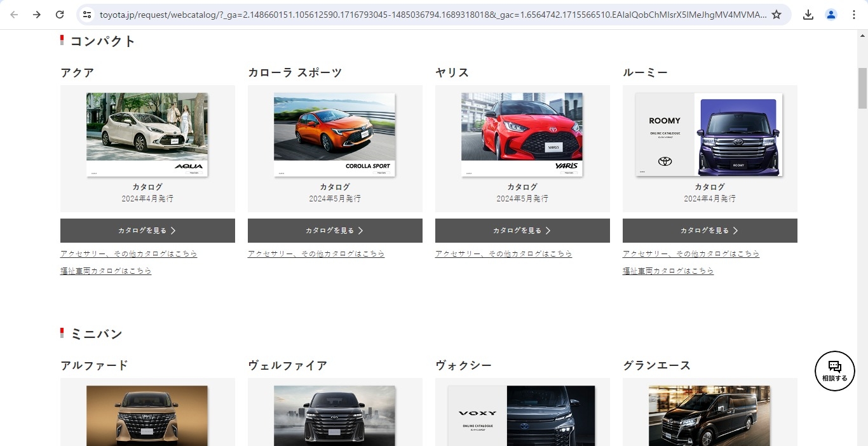This screenshot has height=446, width=868.
Task: View the カローラ スポーツ catalog button
Action: point(335,231)
